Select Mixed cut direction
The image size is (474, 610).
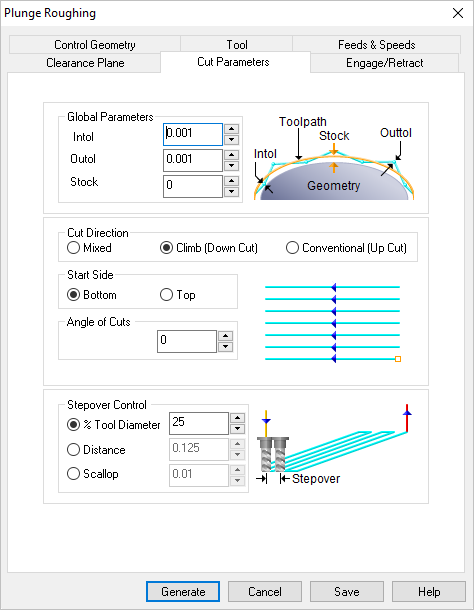89,248
